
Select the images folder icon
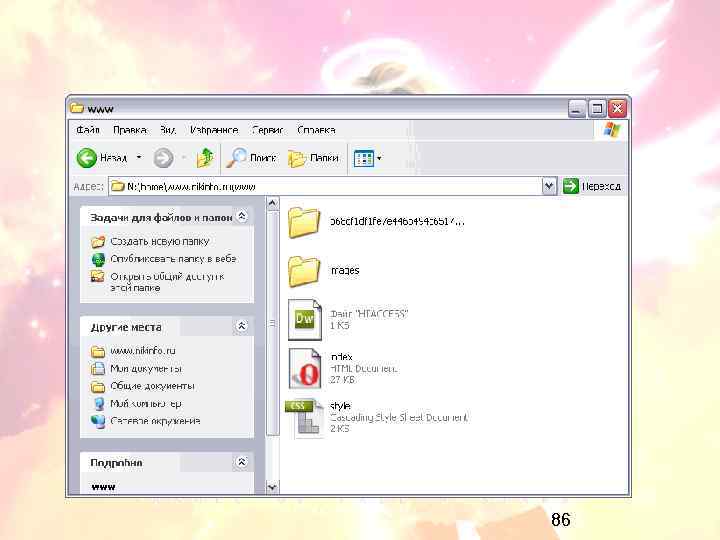(304, 271)
